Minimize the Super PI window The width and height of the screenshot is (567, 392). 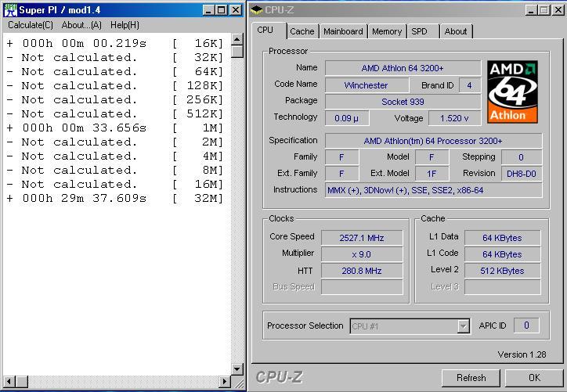pos(208,10)
